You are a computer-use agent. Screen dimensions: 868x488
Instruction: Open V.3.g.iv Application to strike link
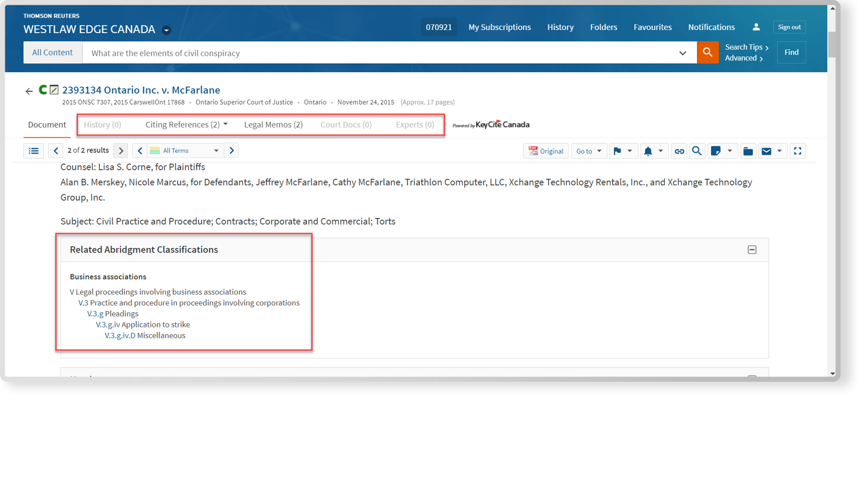[x=143, y=324]
